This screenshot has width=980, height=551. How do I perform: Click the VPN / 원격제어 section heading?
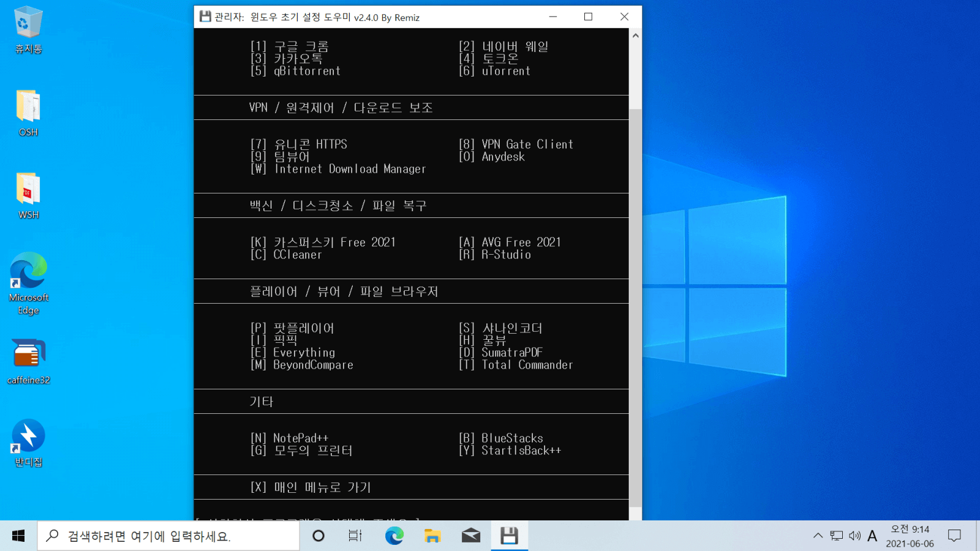point(341,108)
